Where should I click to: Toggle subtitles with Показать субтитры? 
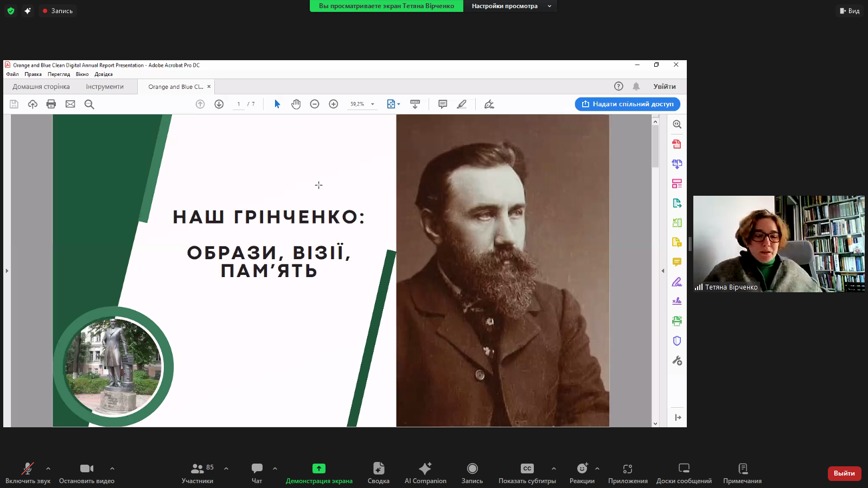[x=527, y=473]
